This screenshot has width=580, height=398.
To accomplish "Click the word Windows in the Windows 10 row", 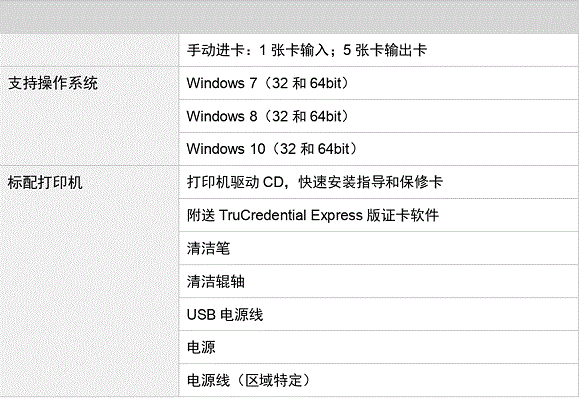I will pos(215,149).
